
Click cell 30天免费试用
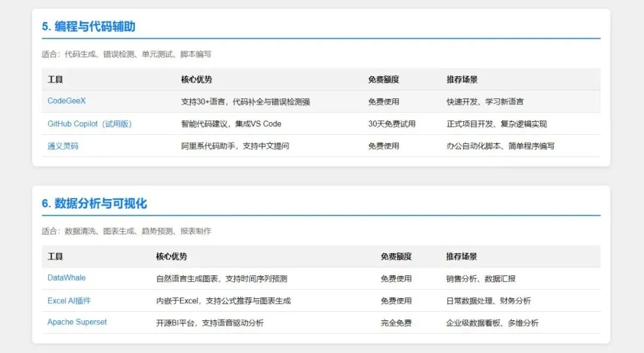[x=392, y=123]
